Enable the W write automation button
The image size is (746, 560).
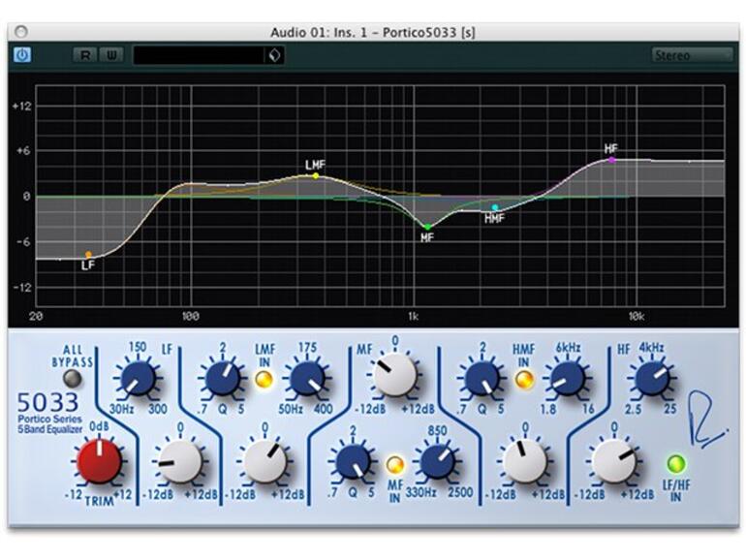pos(111,55)
